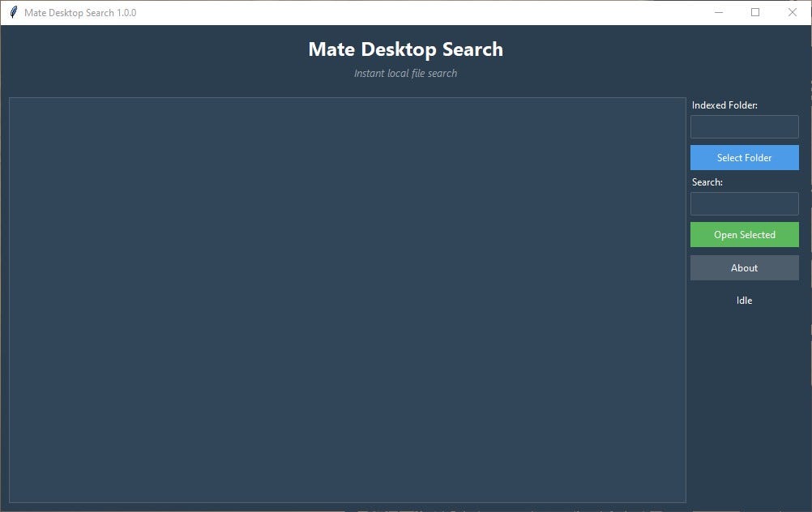Focus the Search input field
Viewport: 812px width, 512px height.
(x=744, y=203)
